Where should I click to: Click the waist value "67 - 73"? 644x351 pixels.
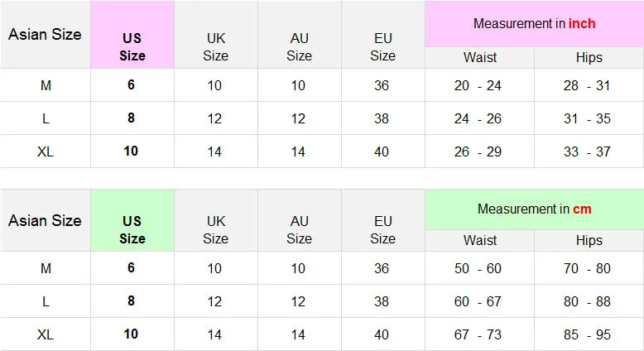[478, 334]
